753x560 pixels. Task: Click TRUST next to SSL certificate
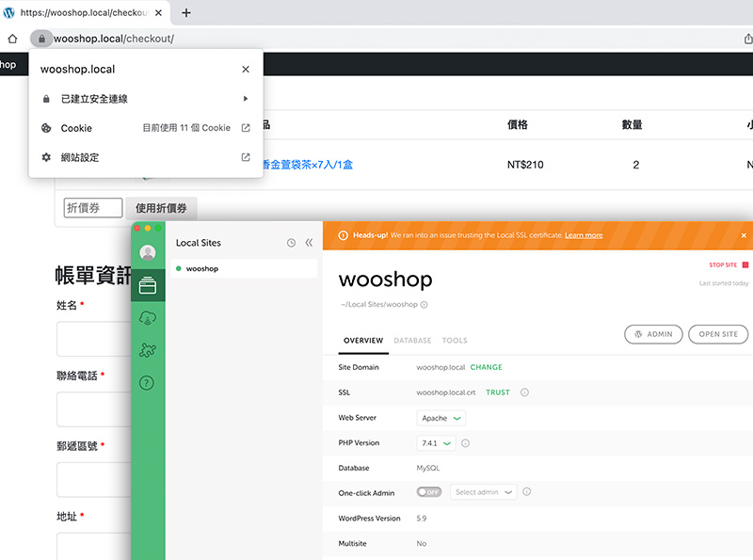pos(498,392)
